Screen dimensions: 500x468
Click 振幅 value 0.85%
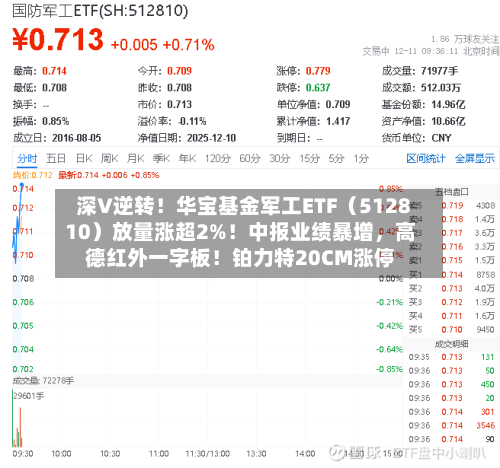(56, 121)
